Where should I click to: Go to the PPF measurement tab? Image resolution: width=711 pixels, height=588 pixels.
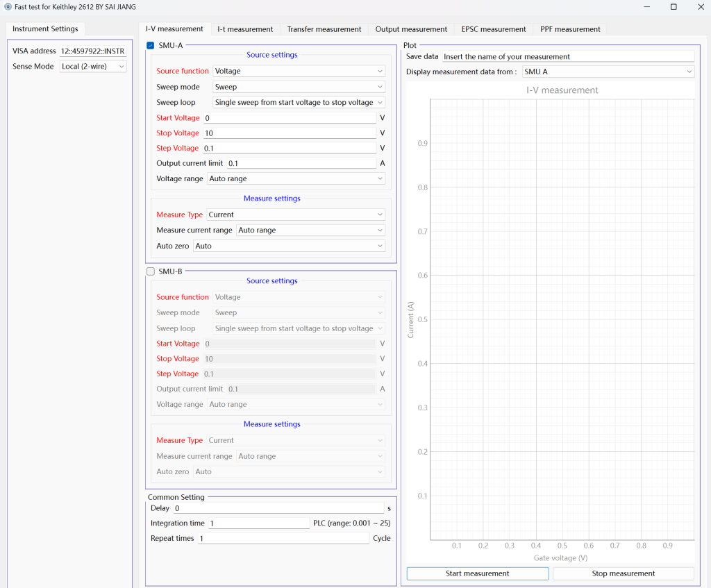click(x=571, y=29)
